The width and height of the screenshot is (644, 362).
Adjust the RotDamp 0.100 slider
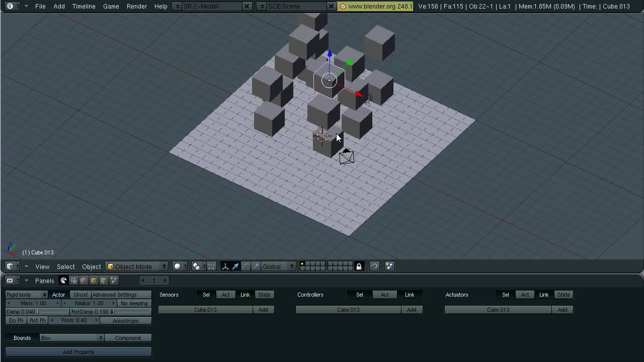click(x=111, y=312)
